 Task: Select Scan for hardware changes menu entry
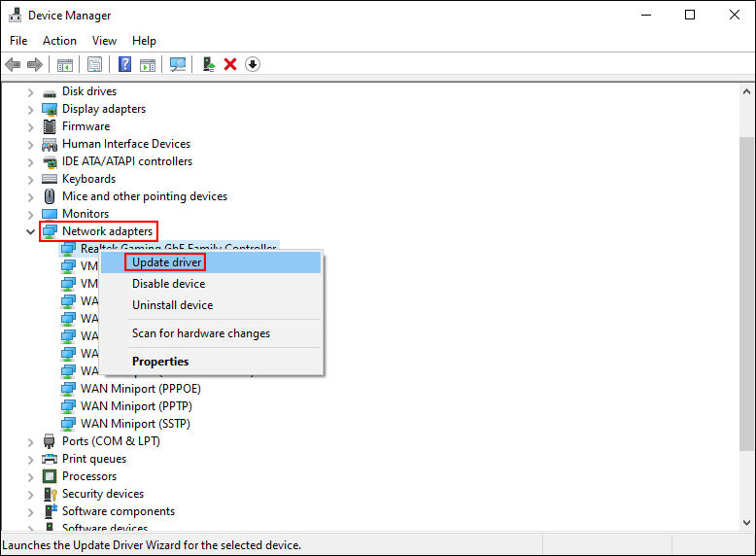click(211, 333)
